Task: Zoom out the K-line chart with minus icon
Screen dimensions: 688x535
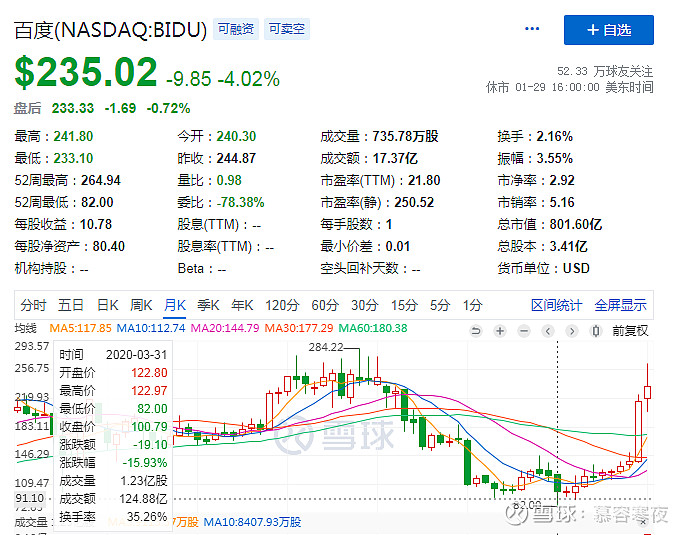Action: [524, 331]
